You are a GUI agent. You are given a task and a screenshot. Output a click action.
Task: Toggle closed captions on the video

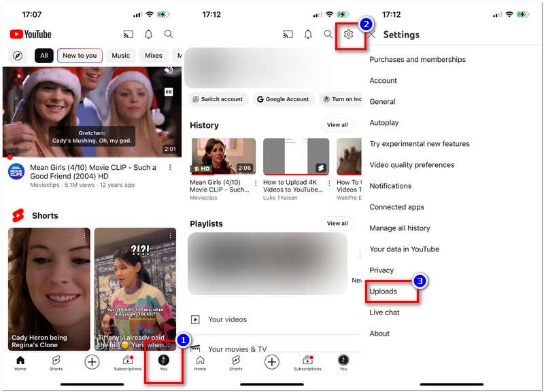pyautogui.click(x=169, y=92)
